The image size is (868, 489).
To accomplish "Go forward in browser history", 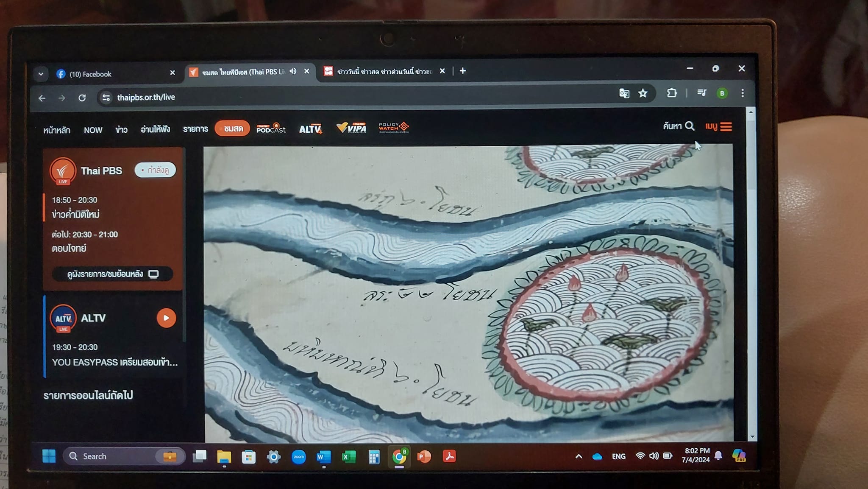I will [62, 98].
